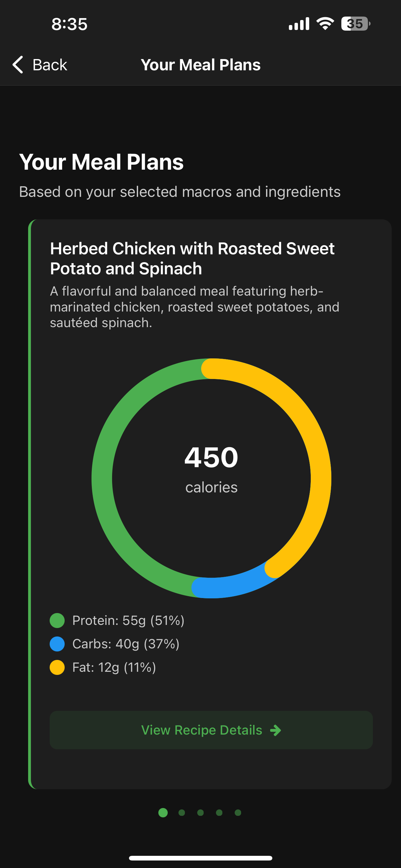The width and height of the screenshot is (401, 868).
Task: Select the first page indicator dot
Action: [x=163, y=813]
